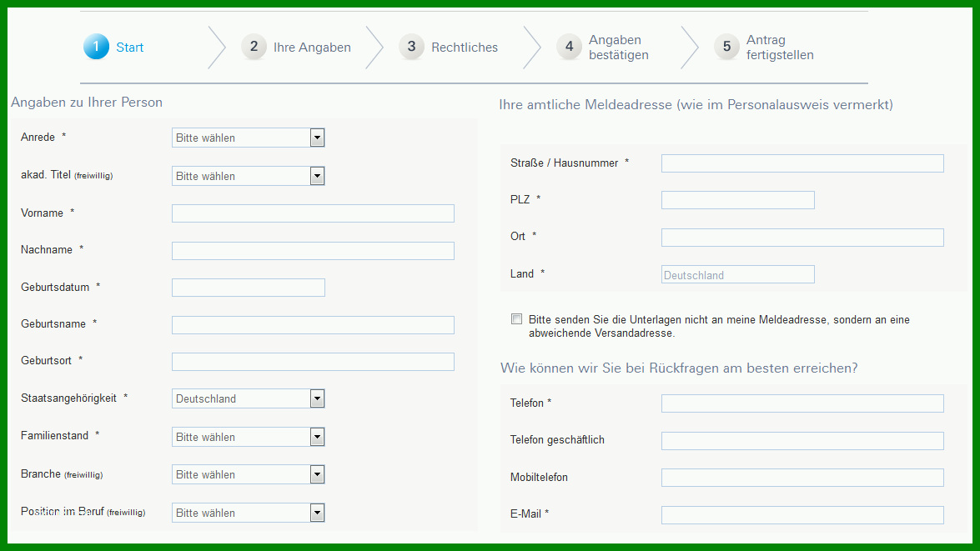
Task: Click the step 1 Start circle icon
Action: point(96,47)
